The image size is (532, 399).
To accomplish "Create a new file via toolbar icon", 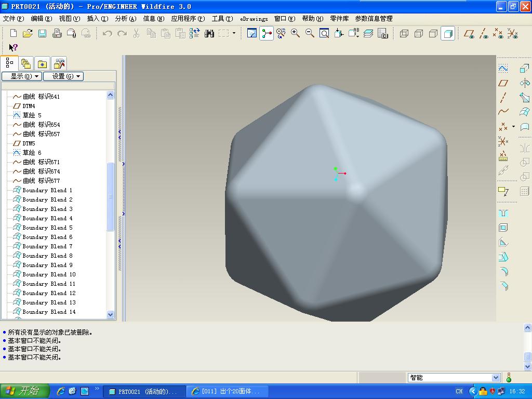I will (x=13, y=33).
